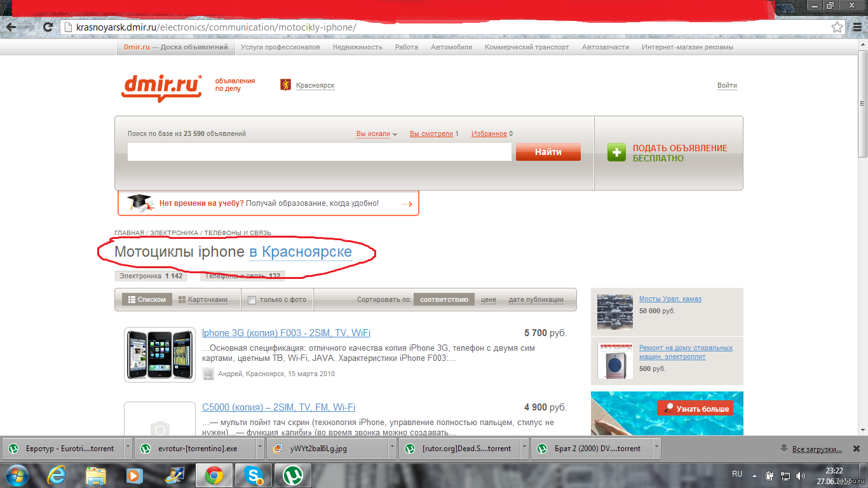The width and height of the screenshot is (868, 488).
Task: Open 'Вы смотрели' link
Action: click(431, 133)
